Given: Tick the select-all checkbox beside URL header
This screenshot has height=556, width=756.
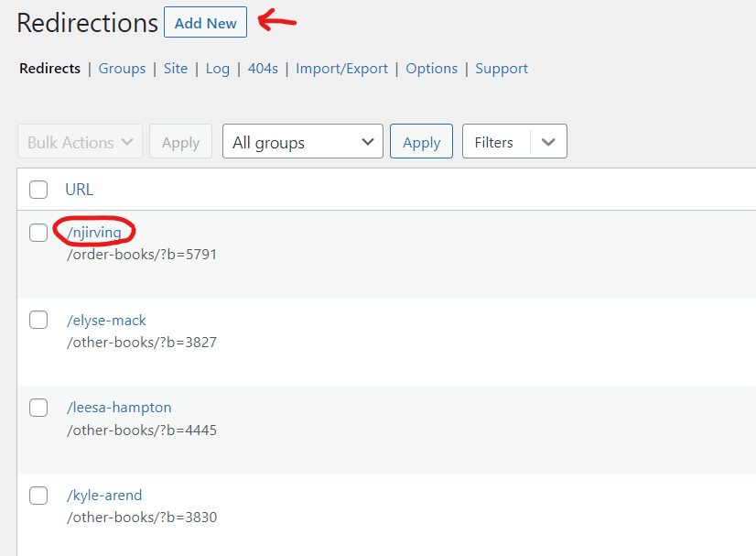Looking at the screenshot, I should click(38, 190).
